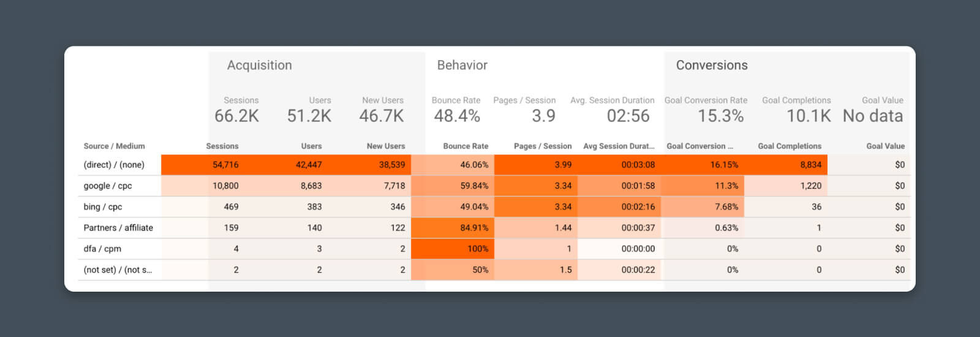
Task: Select the (direct) / (none) row label
Action: [x=114, y=165]
